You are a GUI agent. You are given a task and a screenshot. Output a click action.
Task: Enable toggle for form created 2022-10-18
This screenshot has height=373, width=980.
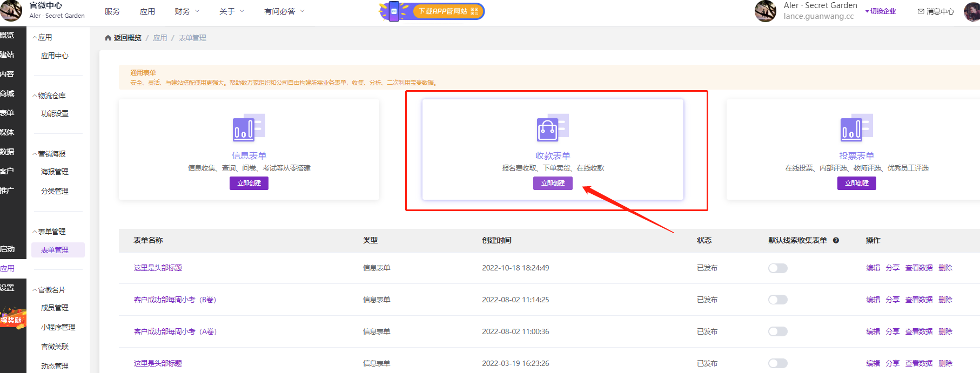click(x=777, y=268)
